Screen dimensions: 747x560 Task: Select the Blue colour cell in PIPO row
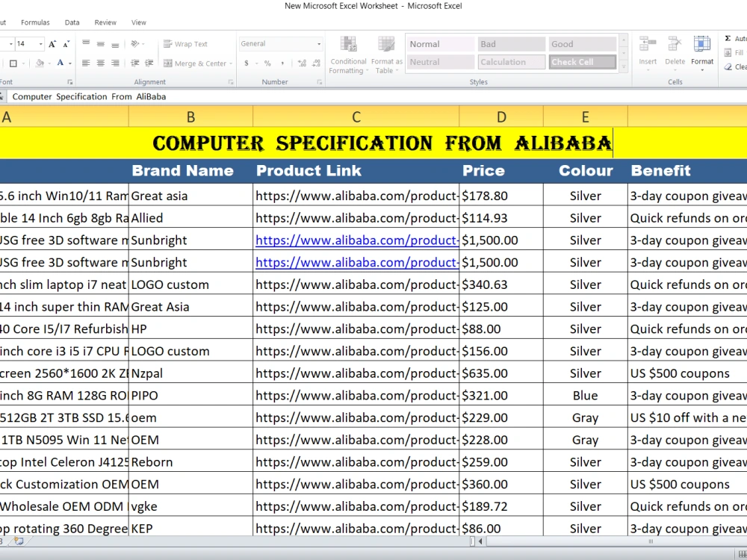point(586,395)
